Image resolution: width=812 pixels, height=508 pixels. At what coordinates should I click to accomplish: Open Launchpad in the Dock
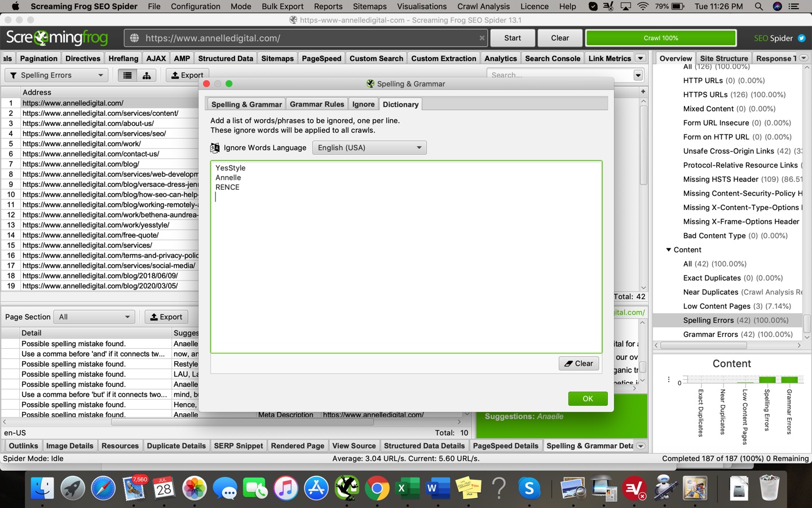pyautogui.click(x=73, y=488)
